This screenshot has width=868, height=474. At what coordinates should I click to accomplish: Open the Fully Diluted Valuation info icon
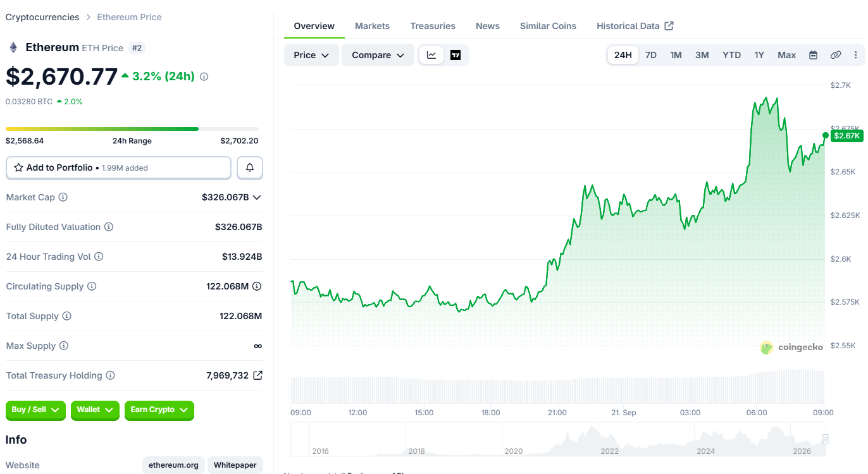(x=109, y=227)
